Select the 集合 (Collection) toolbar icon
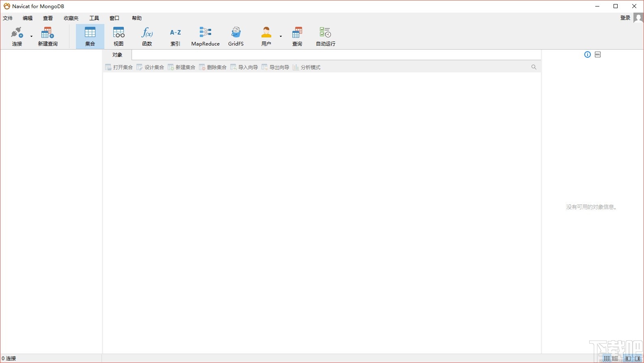The height and width of the screenshot is (363, 644). 90,36
